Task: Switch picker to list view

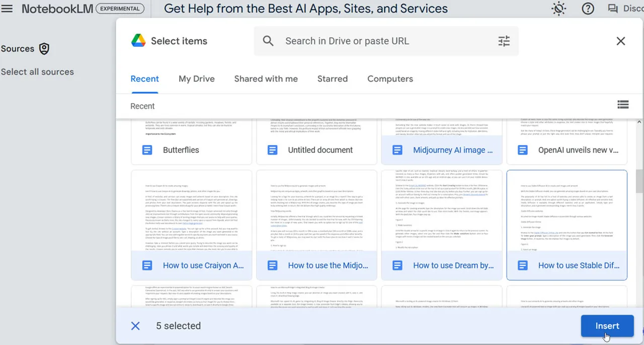Action: [623, 104]
